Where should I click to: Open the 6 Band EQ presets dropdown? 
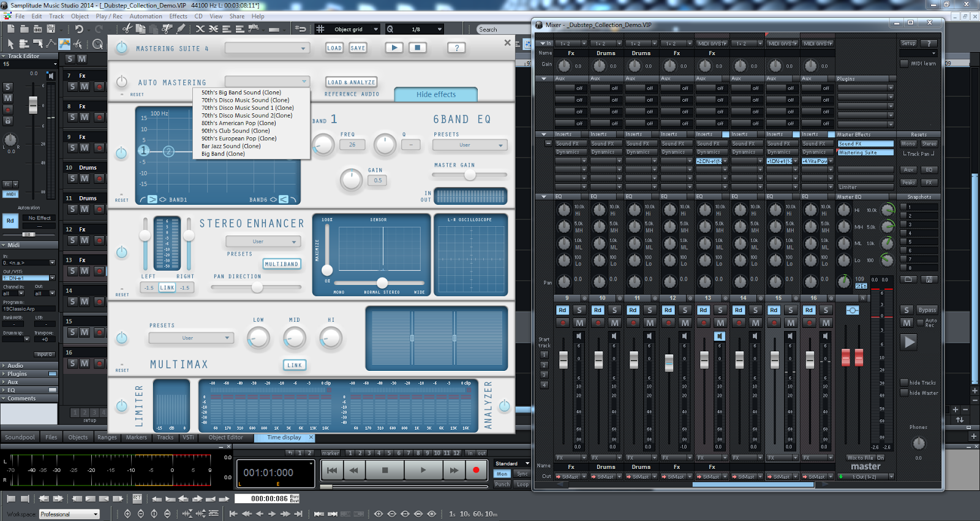coord(470,145)
